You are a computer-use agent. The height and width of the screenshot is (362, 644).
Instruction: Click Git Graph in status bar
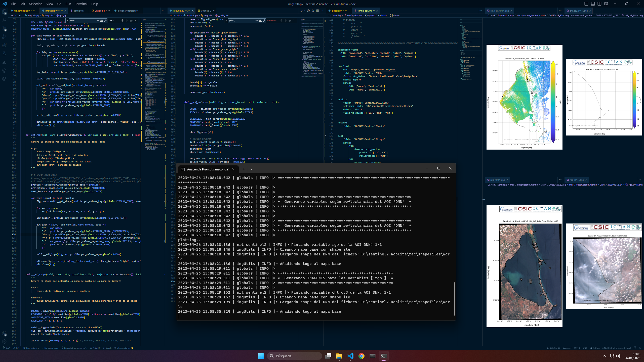107,348
